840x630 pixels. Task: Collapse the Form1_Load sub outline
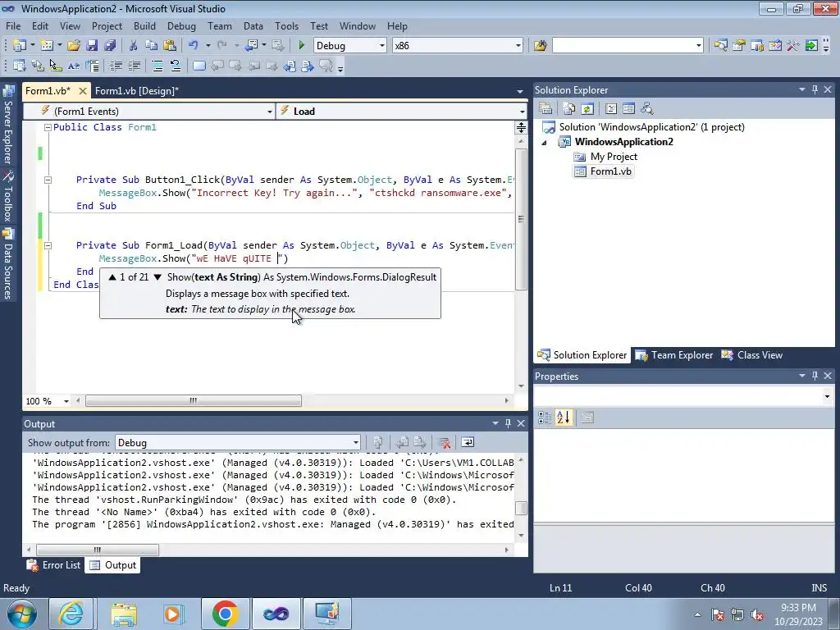point(48,245)
